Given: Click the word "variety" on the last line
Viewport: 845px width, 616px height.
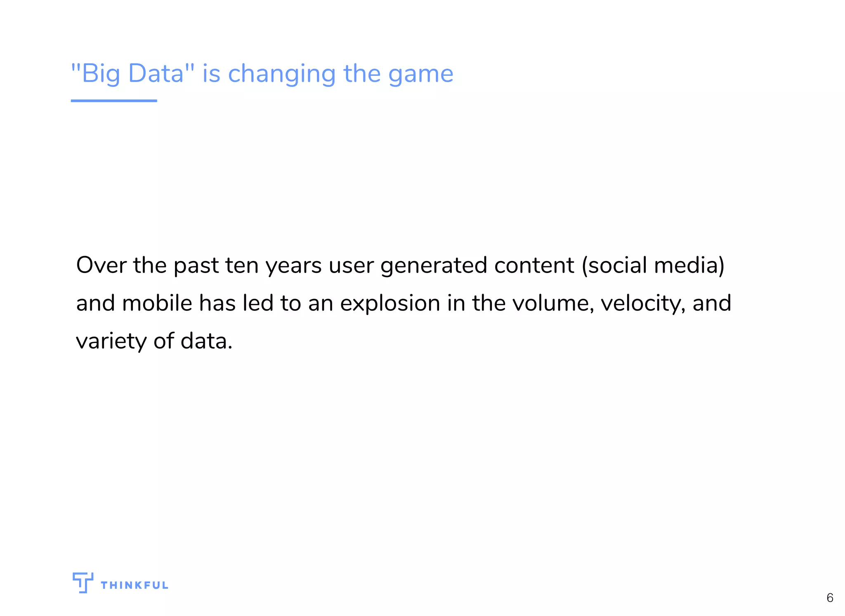Looking at the screenshot, I should tap(111, 342).
